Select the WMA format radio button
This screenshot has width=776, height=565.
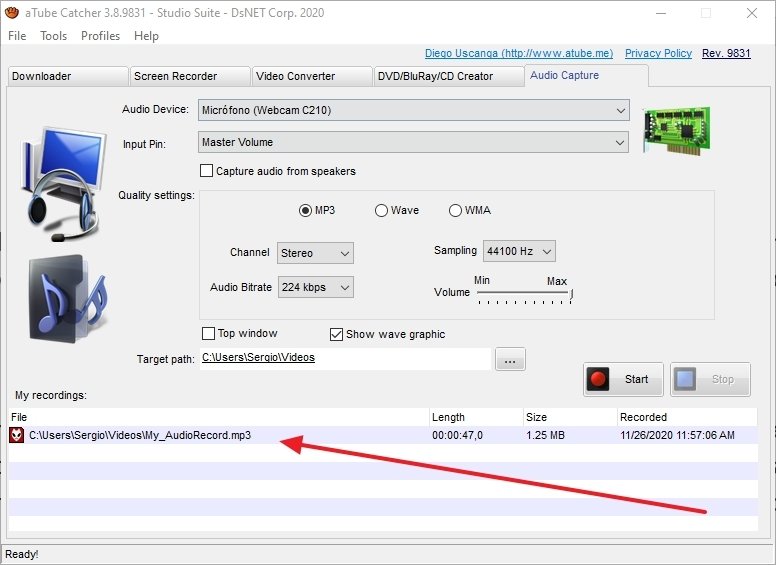[455, 210]
